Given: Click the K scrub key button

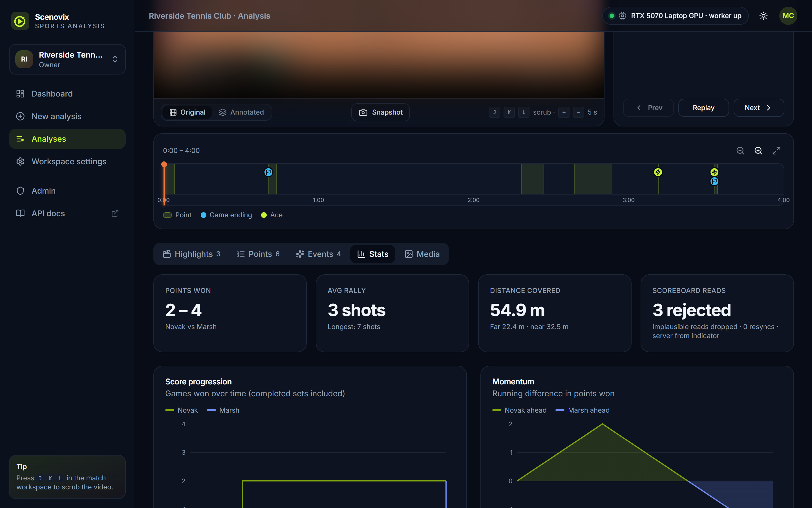Looking at the screenshot, I should 509,112.
